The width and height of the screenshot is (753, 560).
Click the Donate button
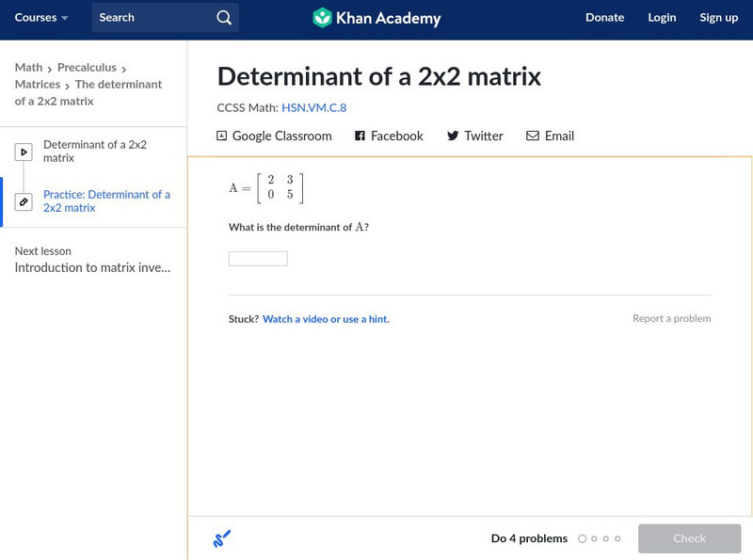pos(604,17)
